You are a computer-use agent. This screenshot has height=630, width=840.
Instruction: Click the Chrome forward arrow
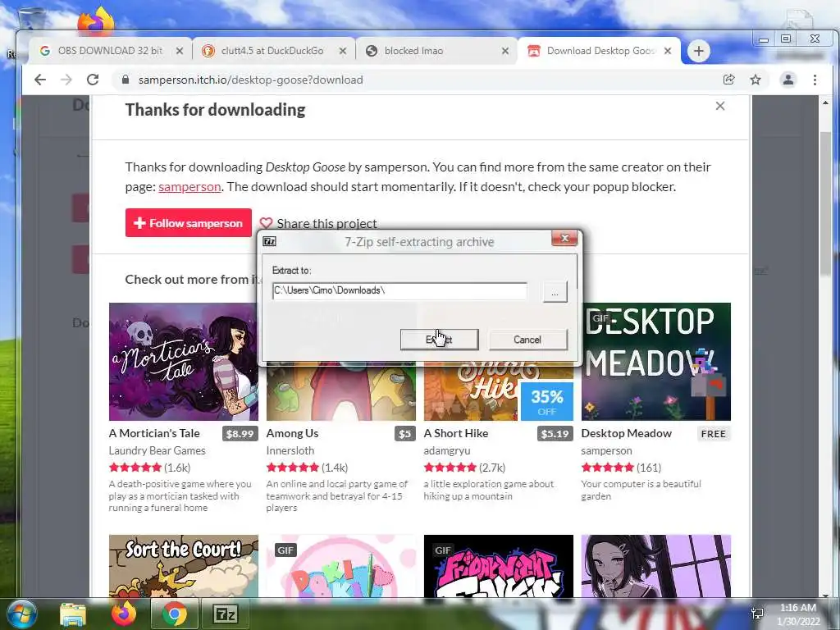[66, 80]
